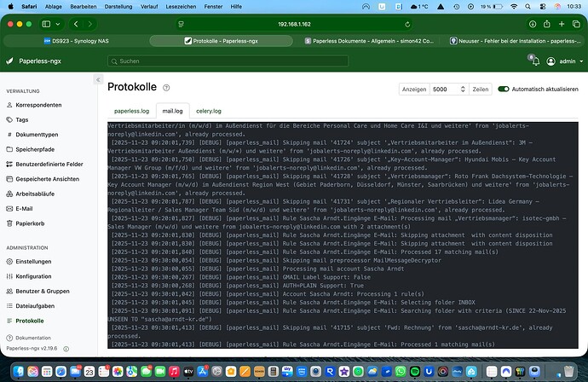Click the Paperless-ngx logo
Image resolution: width=588 pixels, height=382 pixels.
tap(34, 61)
